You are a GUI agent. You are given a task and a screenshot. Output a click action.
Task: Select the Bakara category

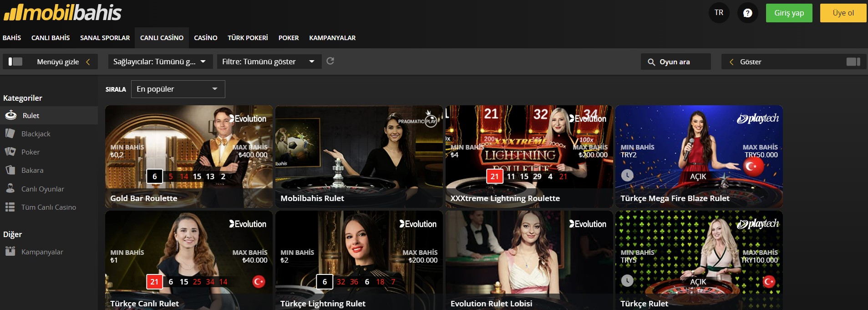(49, 170)
